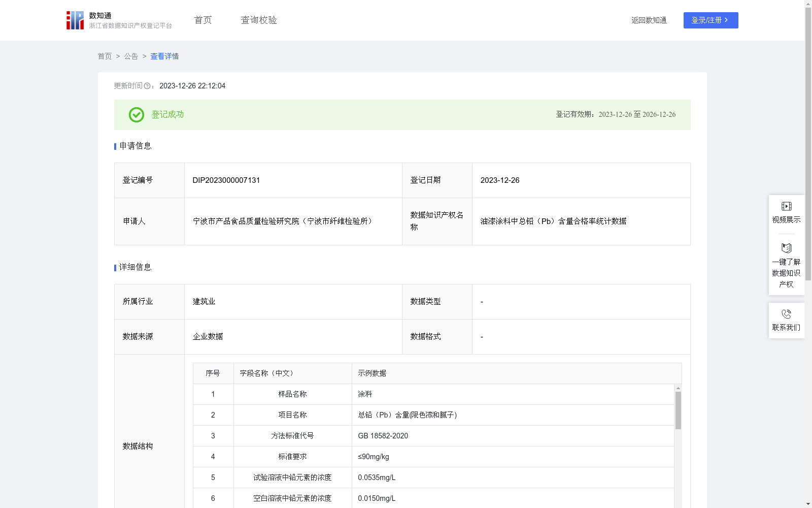Click the 序号 column header
The image size is (812, 508).
tap(213, 373)
